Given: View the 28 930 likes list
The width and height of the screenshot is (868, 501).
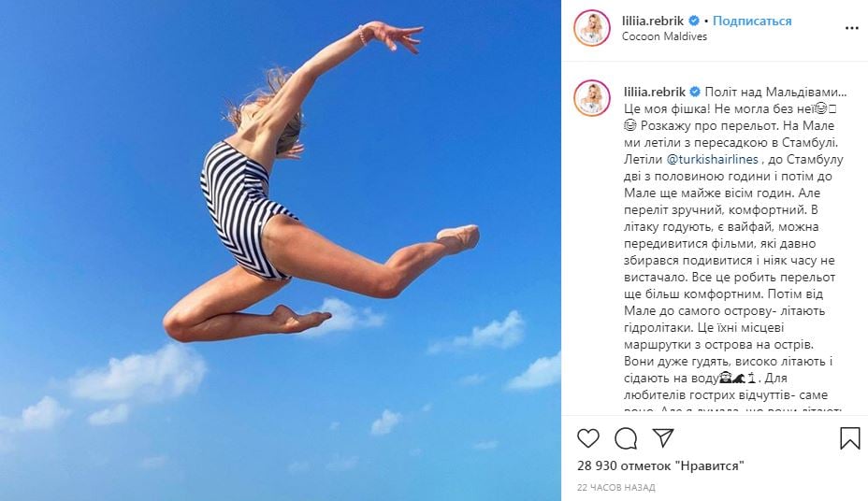Looking at the screenshot, I should pyautogui.click(x=660, y=465).
